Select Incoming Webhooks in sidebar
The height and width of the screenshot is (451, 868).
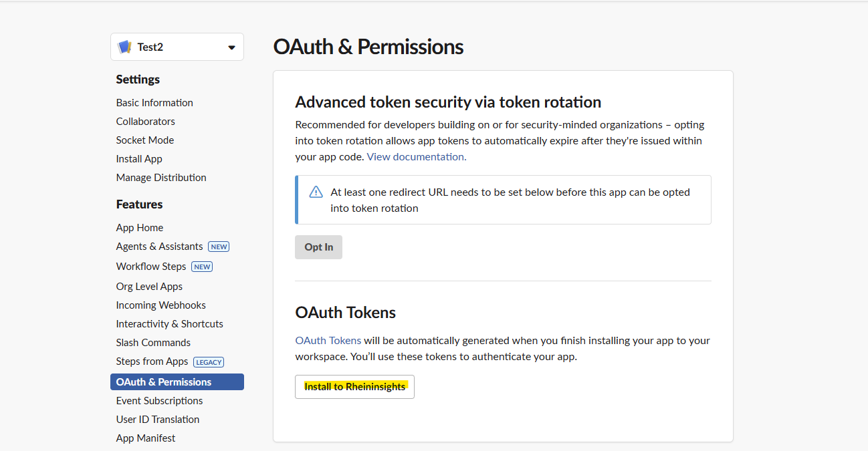(160, 305)
